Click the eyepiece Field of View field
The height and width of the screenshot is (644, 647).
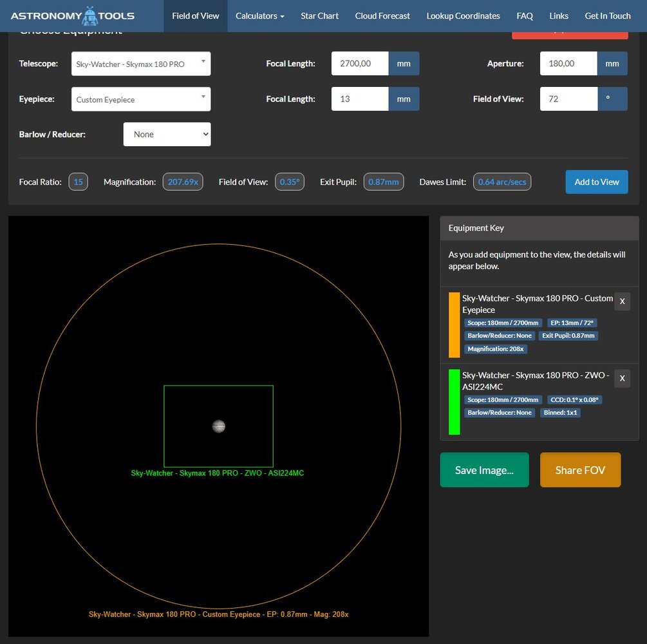568,99
